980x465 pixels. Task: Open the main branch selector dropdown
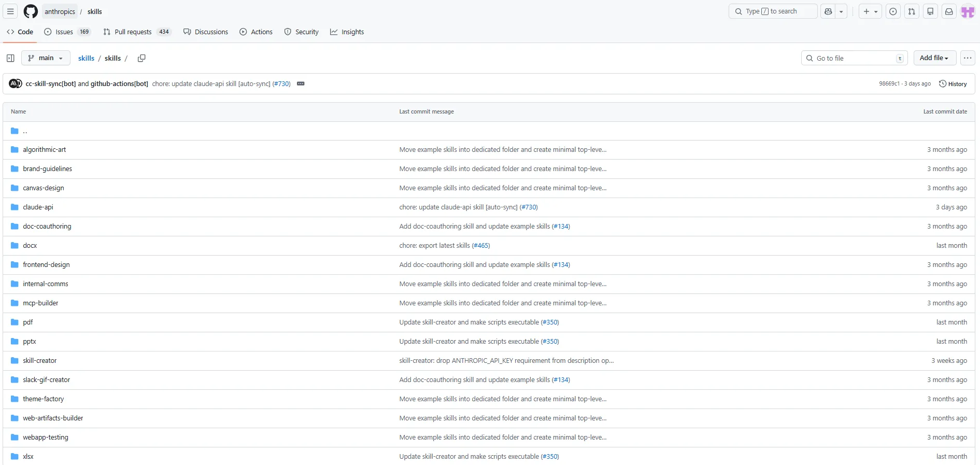(46, 58)
